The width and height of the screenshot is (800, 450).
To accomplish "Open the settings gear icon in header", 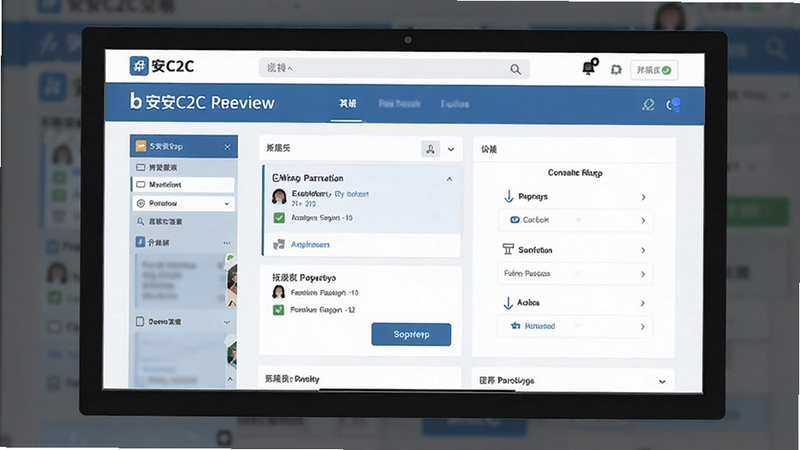I will point(616,70).
